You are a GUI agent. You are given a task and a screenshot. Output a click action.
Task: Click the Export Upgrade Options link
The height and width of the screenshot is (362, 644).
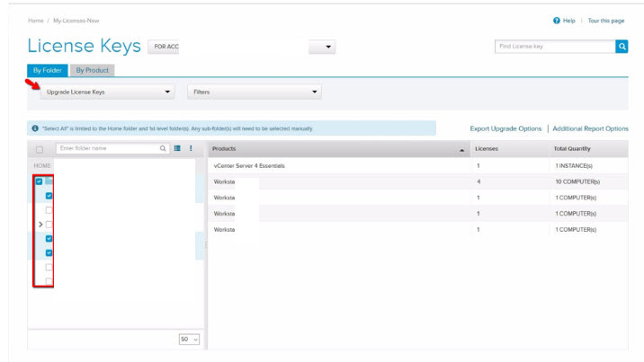(x=505, y=128)
